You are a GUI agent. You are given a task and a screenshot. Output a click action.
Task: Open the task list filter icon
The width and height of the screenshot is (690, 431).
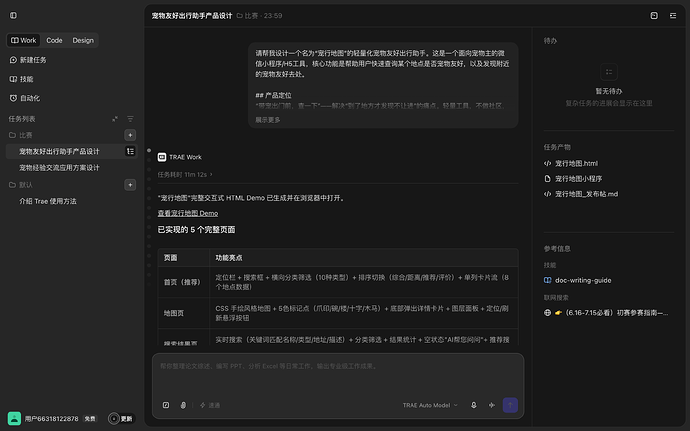(130, 119)
